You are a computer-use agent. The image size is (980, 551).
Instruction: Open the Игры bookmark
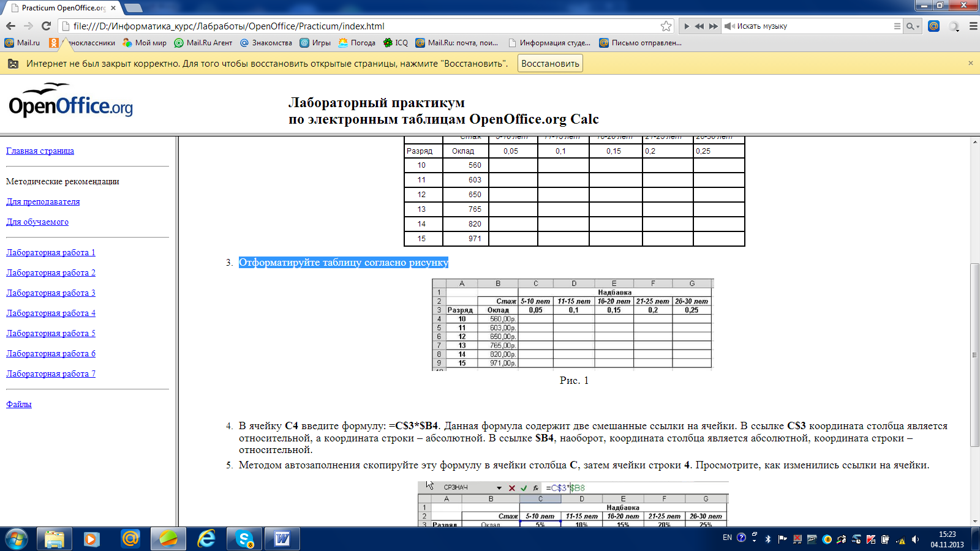click(x=315, y=43)
